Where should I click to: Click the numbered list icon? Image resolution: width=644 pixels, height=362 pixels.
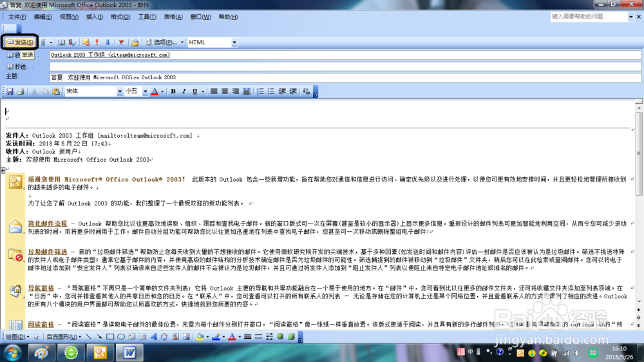coord(260,91)
